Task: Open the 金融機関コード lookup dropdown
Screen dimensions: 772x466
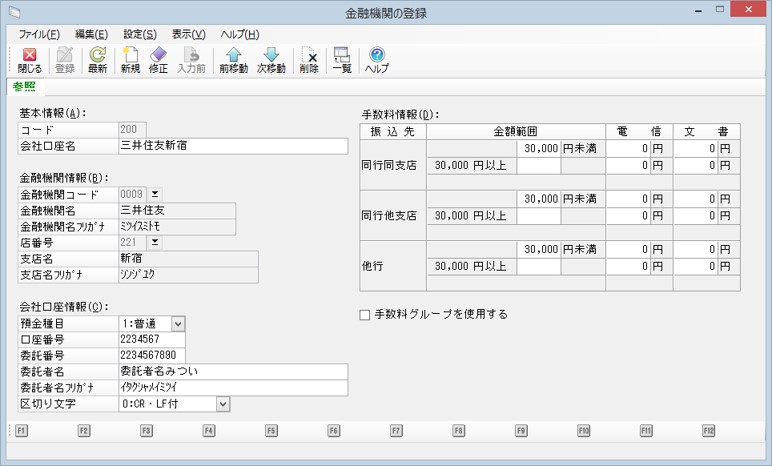Action: coord(155,194)
